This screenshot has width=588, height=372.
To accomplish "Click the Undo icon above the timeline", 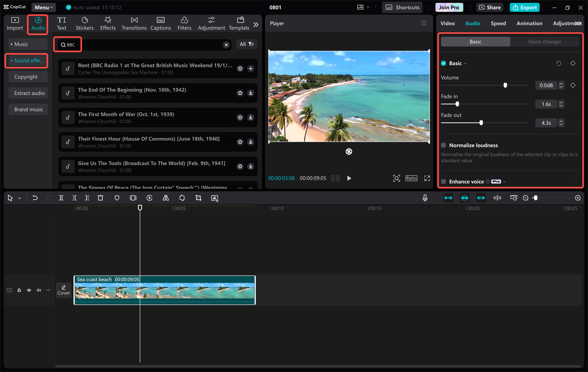I will pos(34,197).
